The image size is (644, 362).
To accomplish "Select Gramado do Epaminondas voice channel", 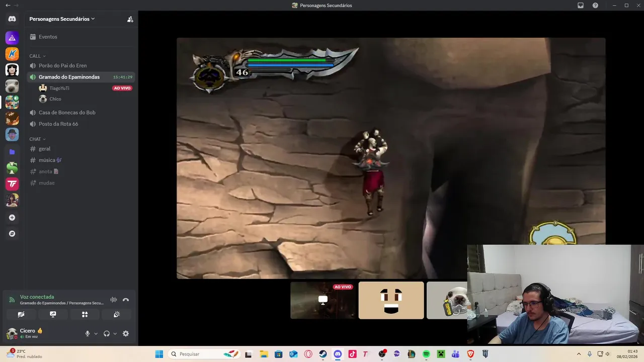I will 80,77.
